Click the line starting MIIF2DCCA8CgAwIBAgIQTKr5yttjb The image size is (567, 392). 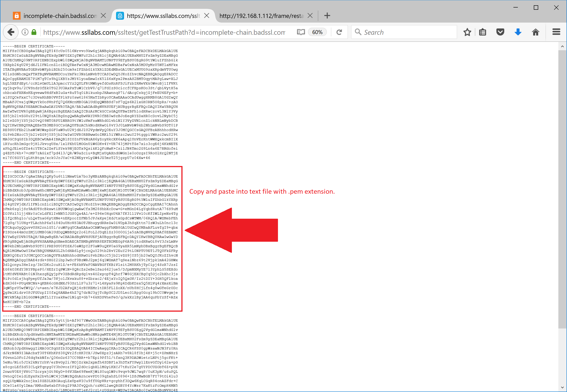(x=90, y=320)
